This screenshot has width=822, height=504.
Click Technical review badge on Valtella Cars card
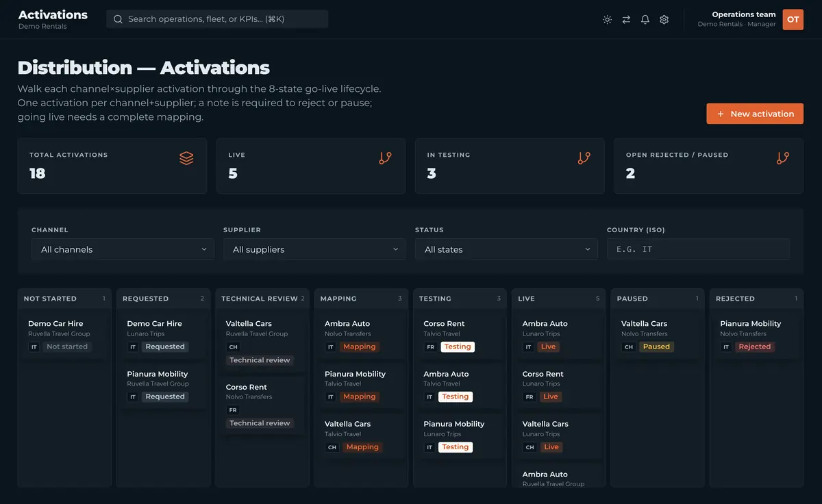[260, 360]
